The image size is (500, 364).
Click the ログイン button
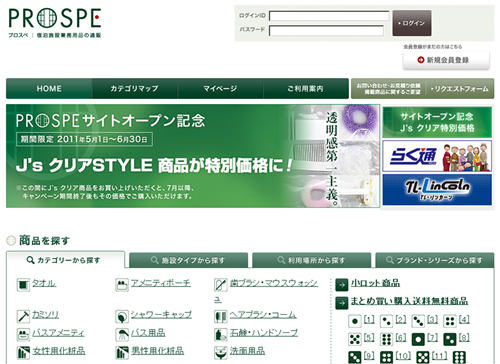pyautogui.click(x=412, y=23)
